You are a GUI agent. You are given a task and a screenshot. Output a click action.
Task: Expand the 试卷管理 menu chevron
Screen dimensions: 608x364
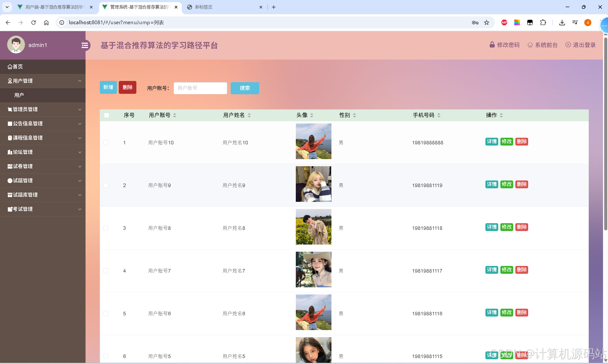pyautogui.click(x=80, y=166)
